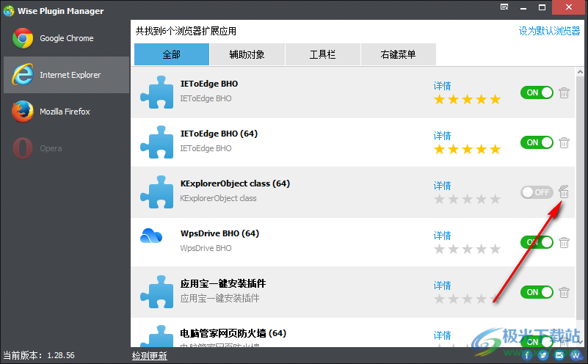Remove 应用宝一键安装插件 using trash icon
The height and width of the screenshot is (364, 588).
coord(564,292)
